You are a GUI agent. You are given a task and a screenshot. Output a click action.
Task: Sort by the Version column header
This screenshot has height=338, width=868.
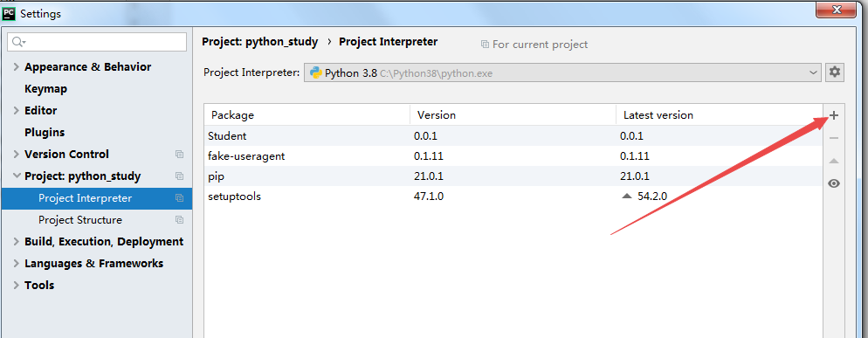[513, 115]
